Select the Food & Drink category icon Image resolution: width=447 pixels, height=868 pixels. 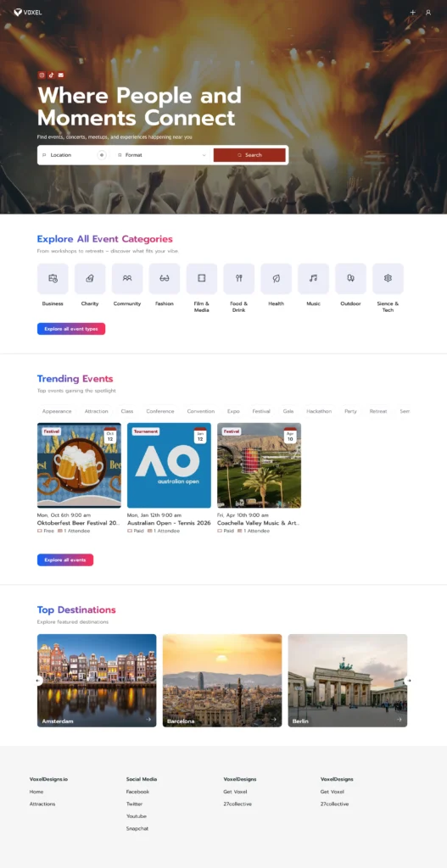pos(238,278)
